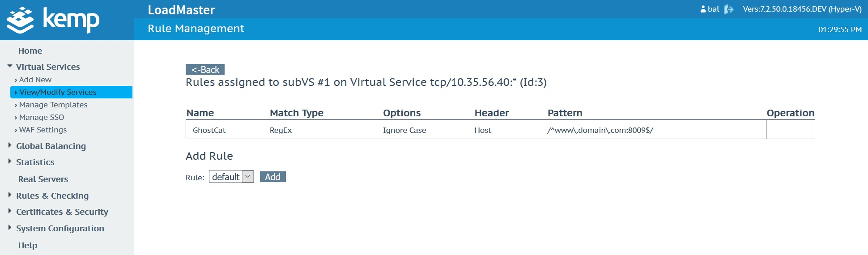The image size is (868, 255).
Task: Expand Certificates & Security section
Action: [x=10, y=211]
